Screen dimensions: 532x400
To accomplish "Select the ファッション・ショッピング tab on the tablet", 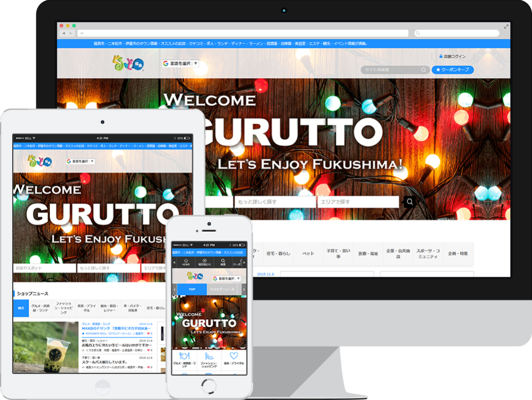I will (x=63, y=308).
